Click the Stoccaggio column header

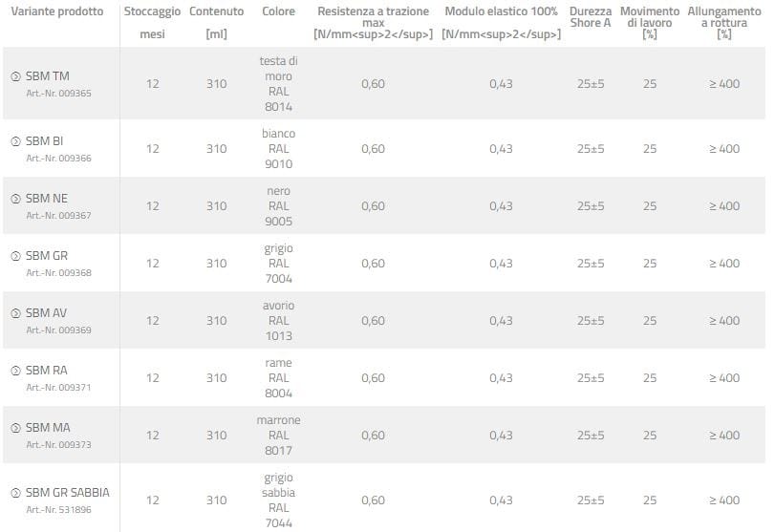tap(152, 11)
